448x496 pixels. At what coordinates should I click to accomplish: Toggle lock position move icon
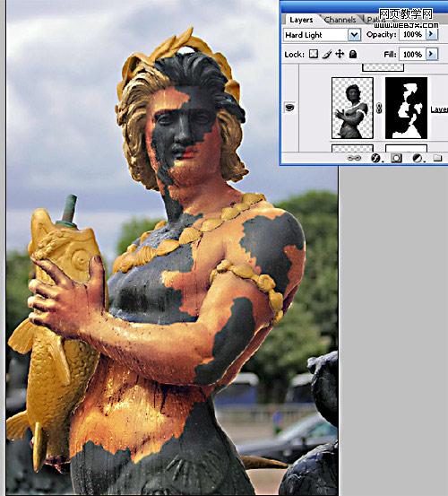340,54
